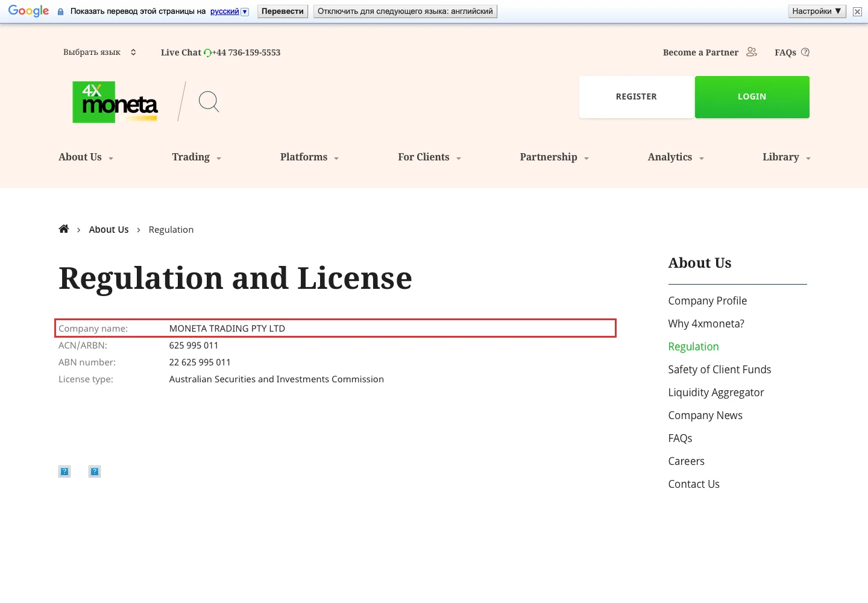
Task: Click the Google logo in translate bar
Action: pos(28,11)
